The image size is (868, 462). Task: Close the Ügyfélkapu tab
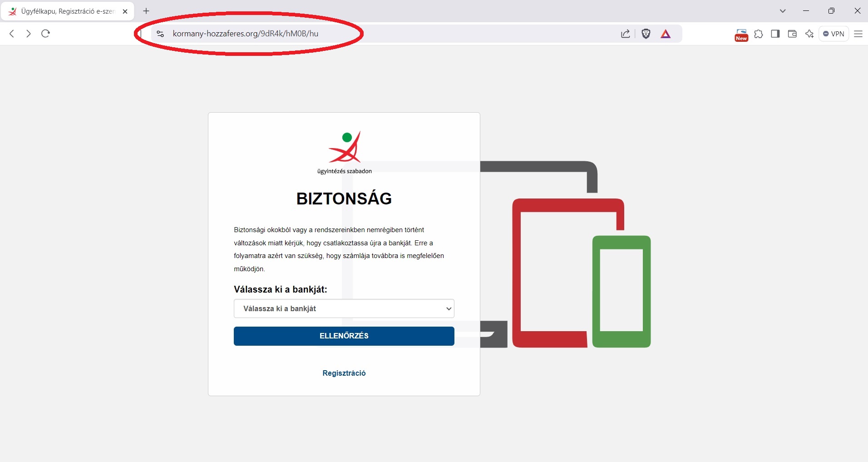(125, 11)
